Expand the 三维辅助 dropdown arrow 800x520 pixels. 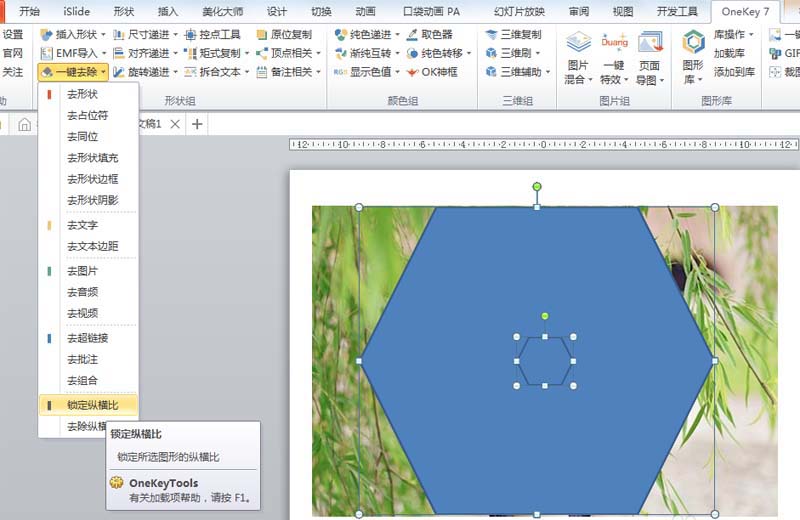(548, 72)
